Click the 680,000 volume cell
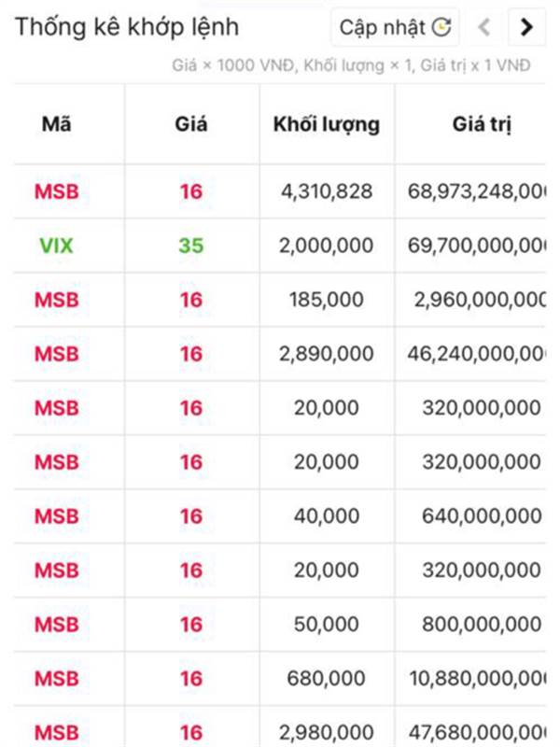 [327, 679]
